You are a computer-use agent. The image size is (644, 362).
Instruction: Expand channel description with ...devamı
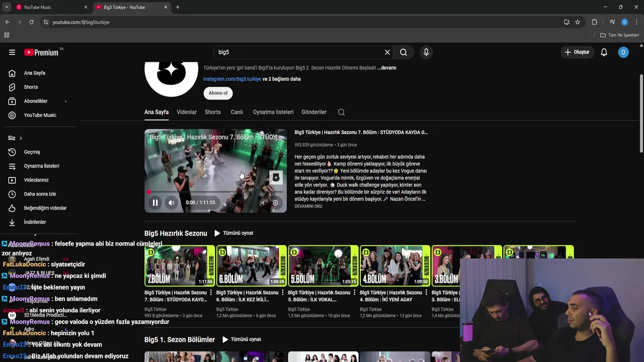coord(386,68)
